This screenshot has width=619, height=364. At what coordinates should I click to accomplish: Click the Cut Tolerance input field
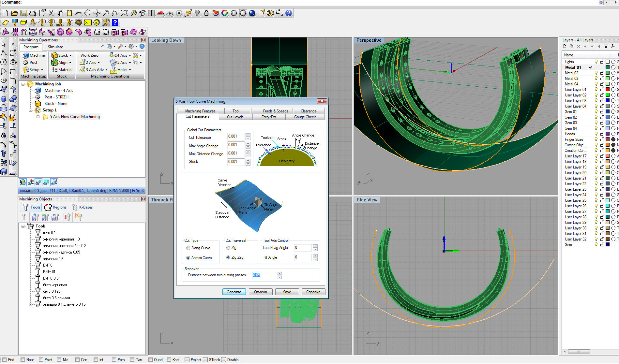point(236,137)
